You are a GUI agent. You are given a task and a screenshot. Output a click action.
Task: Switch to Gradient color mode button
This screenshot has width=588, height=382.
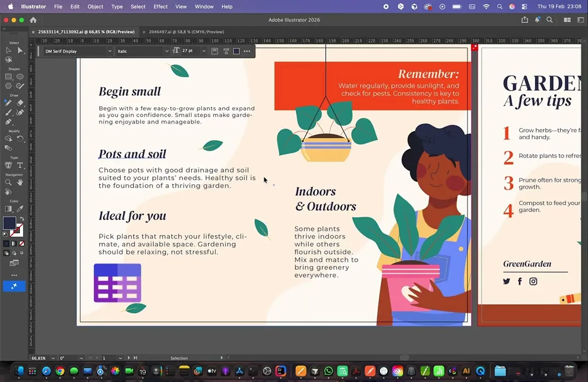coord(14,244)
